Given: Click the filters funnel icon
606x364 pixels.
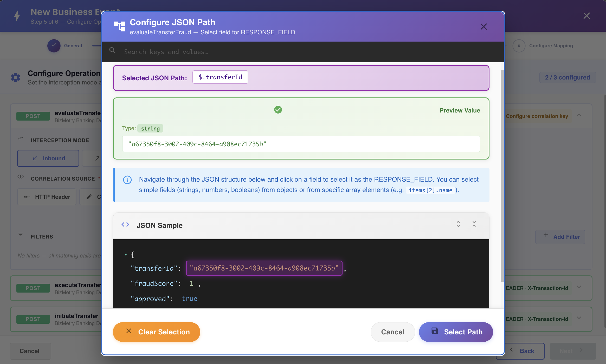Looking at the screenshot, I should click(21, 235).
